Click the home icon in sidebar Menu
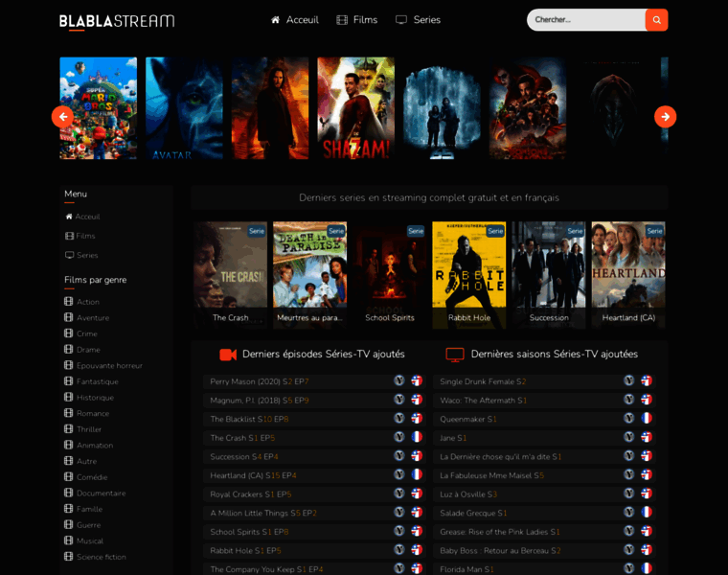 [69, 217]
